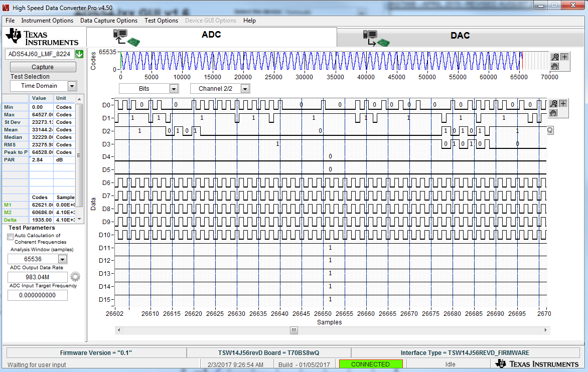Click the TSW14J56revD Board status text
The image size is (588, 372).
(268, 353)
